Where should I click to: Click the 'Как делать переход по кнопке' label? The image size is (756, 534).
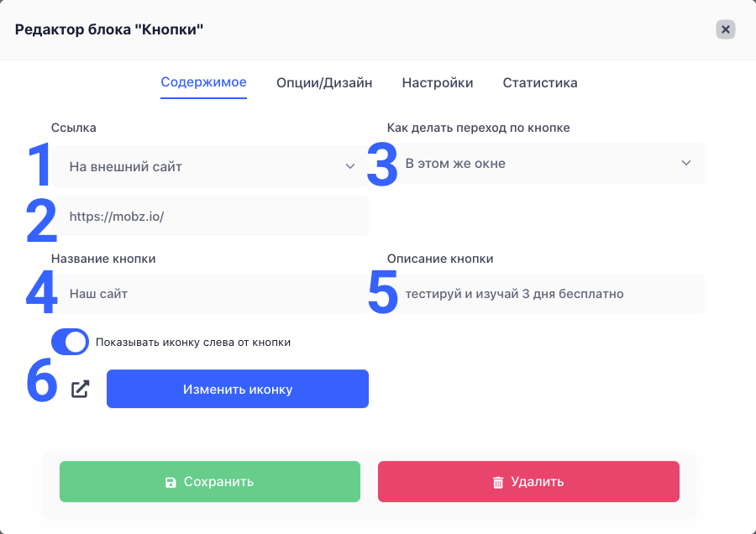(x=478, y=128)
